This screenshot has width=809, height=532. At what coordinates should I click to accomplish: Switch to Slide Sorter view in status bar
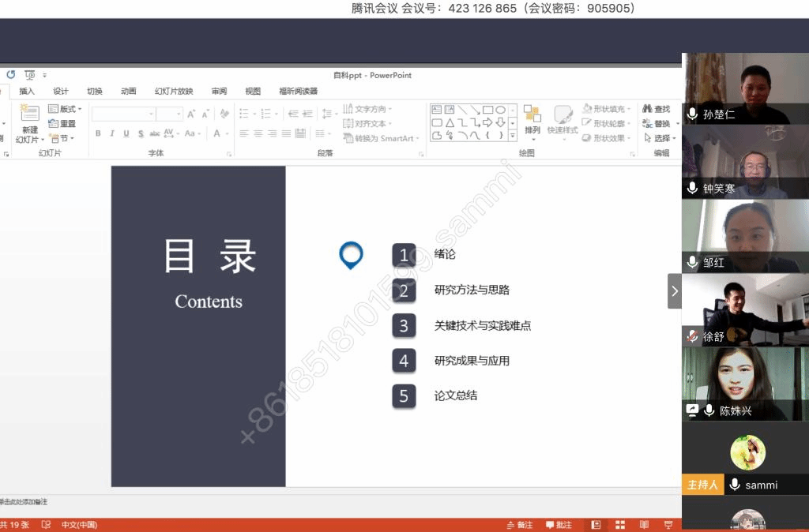620,525
